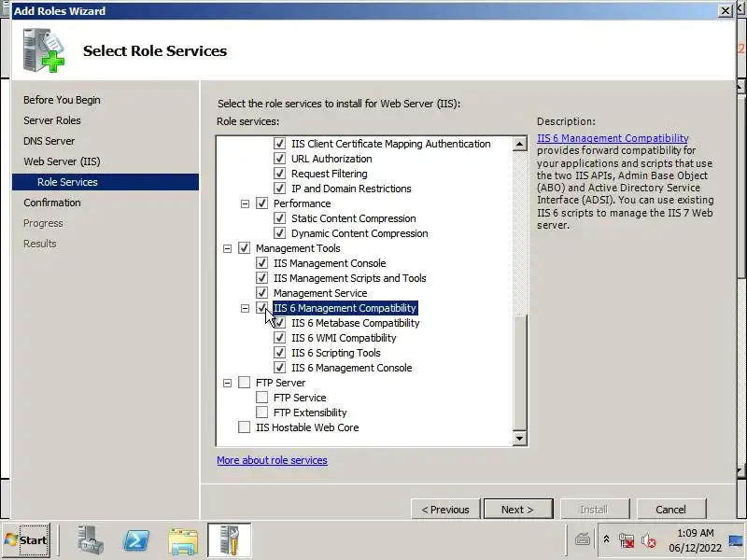Viewport: 747px width, 560px height.
Task: Select the Role Services step
Action: pyautogui.click(x=106, y=182)
